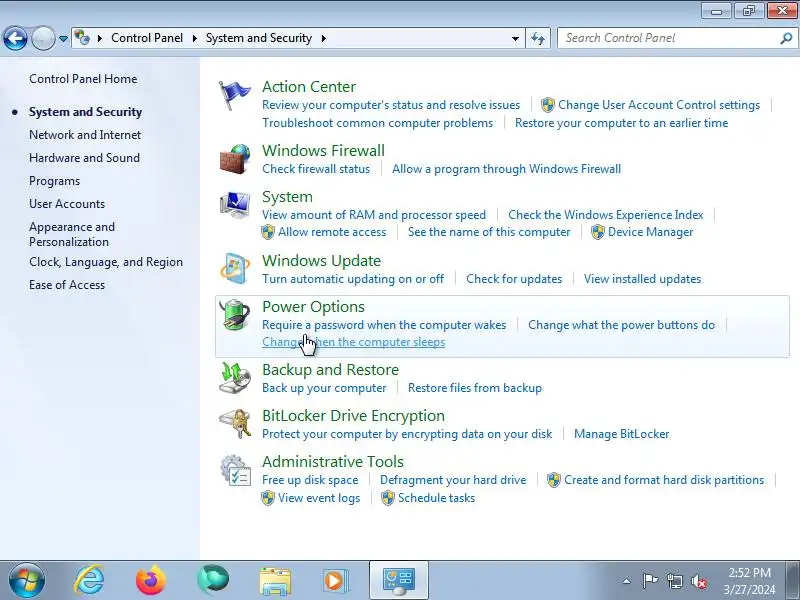Image resolution: width=800 pixels, height=600 pixels.
Task: Open the Administrative Tools gear icon
Action: [x=235, y=470]
